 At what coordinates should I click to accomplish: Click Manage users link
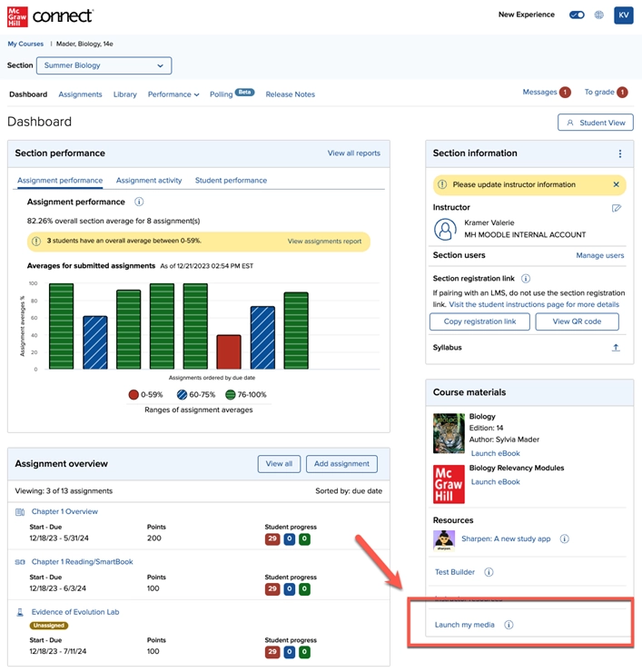tap(600, 255)
